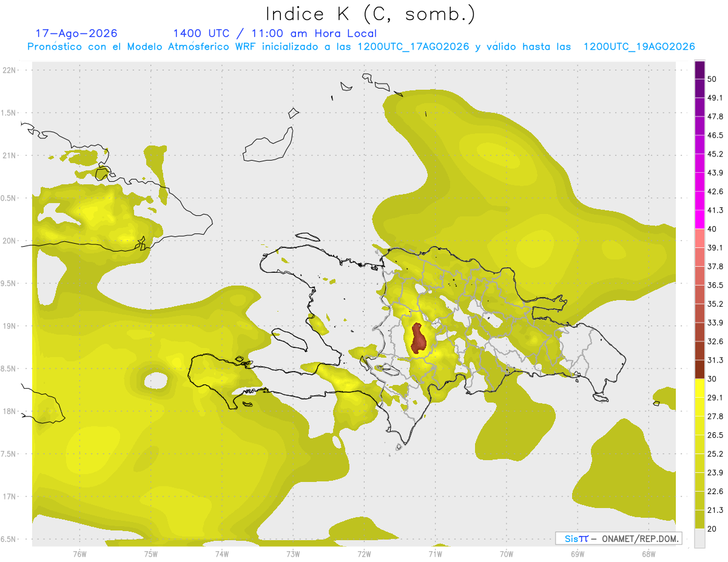The image size is (728, 562).
Task: Click the "18N" latitude label
Action: tap(9, 412)
